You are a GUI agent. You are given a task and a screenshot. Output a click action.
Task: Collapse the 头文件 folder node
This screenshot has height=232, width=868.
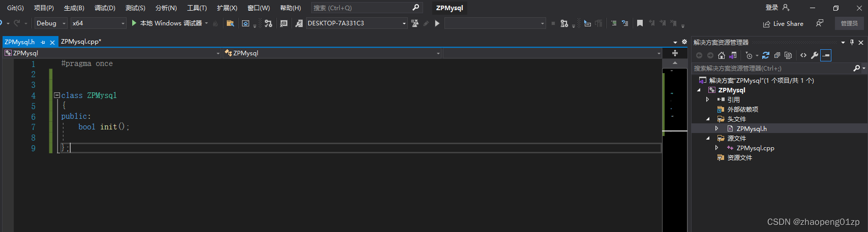click(x=708, y=119)
